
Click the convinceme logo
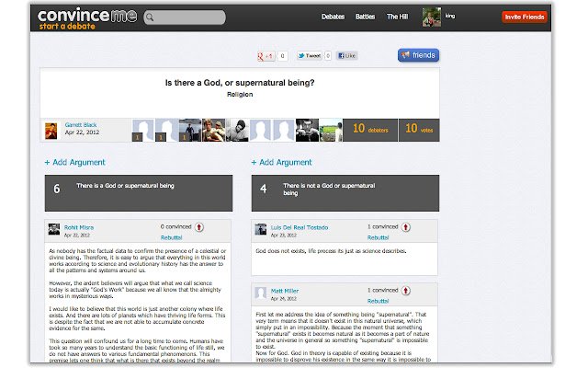pos(87,15)
